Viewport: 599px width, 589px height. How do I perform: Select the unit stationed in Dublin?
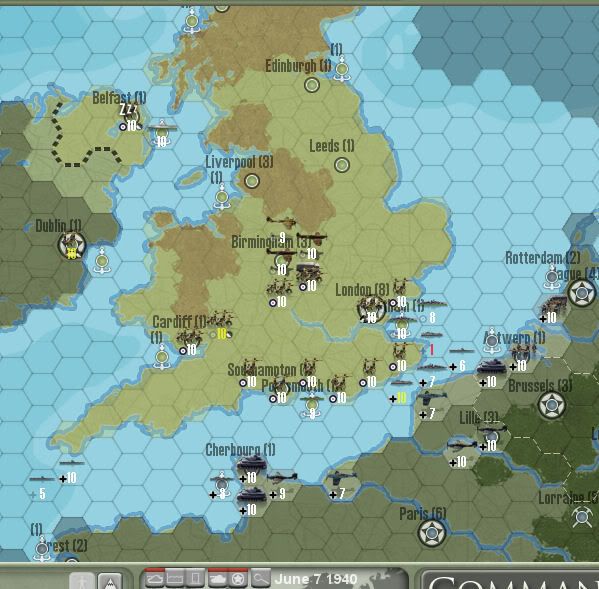tap(71, 245)
